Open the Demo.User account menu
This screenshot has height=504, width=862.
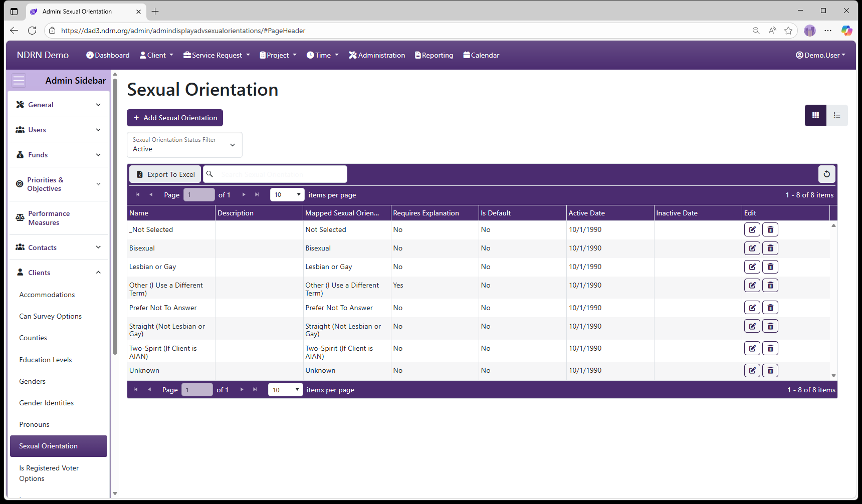pyautogui.click(x=820, y=55)
